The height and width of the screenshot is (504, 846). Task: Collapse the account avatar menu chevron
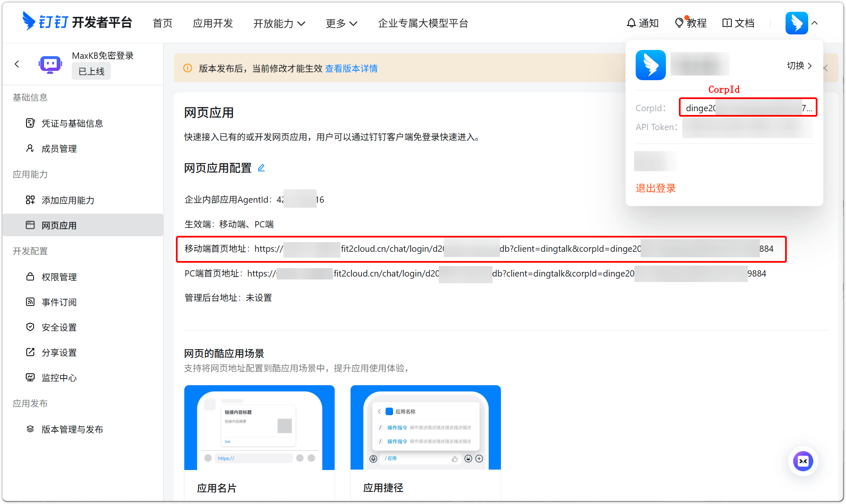point(815,23)
